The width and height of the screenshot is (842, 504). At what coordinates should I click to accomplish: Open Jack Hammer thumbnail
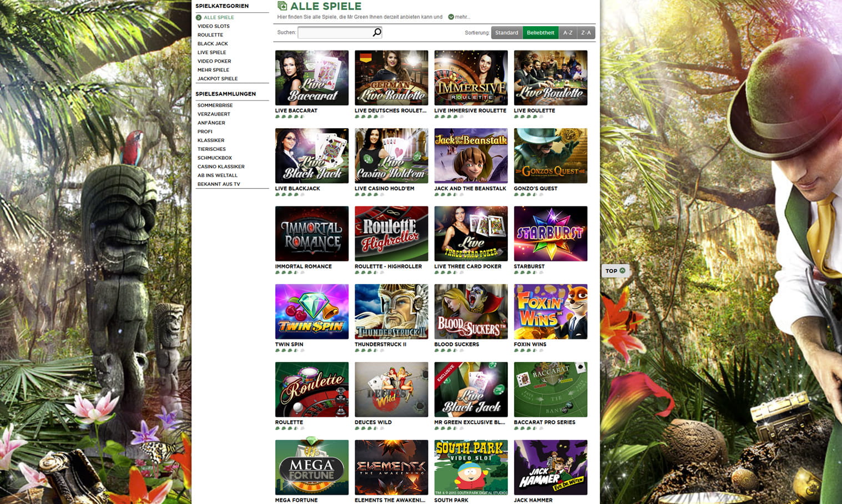551,467
